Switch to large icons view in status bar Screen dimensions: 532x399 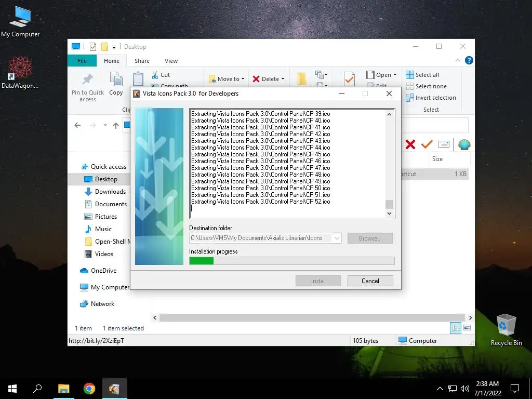click(467, 328)
